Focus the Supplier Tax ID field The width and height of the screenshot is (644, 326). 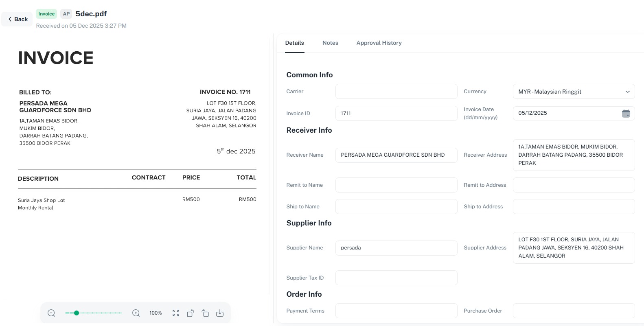tap(396, 278)
